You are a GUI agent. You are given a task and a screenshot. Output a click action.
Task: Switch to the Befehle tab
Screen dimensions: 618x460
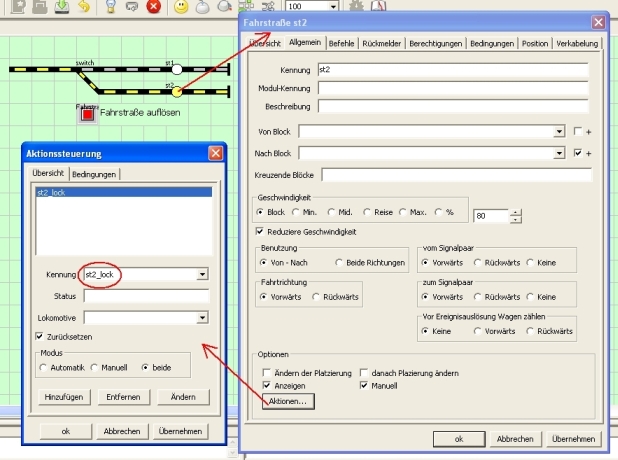pos(341,44)
